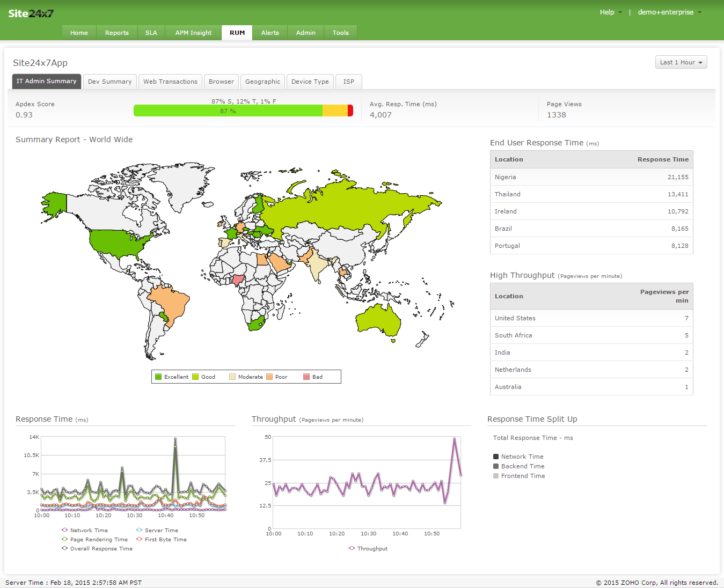Viewport: 724px width, 588px height.
Task: Click the Moderate beige legend swatch
Action: point(232,377)
